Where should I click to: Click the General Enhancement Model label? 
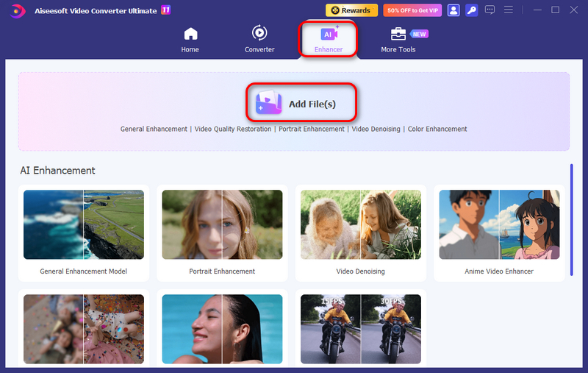84,271
